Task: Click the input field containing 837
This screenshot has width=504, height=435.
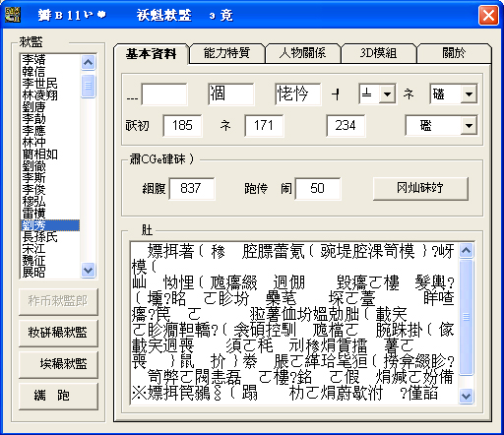Action: 192,189
